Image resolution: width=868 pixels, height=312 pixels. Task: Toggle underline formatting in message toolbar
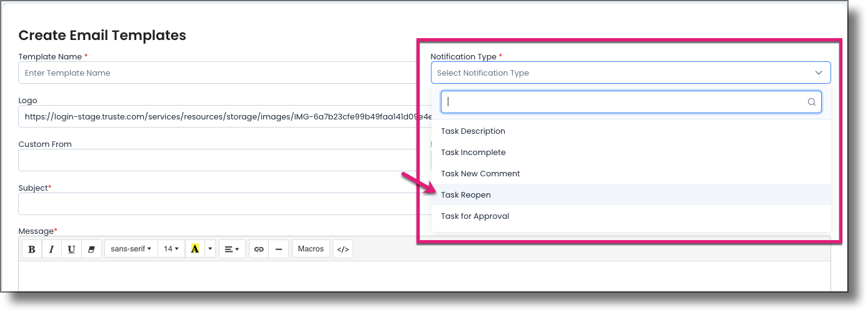[72, 249]
